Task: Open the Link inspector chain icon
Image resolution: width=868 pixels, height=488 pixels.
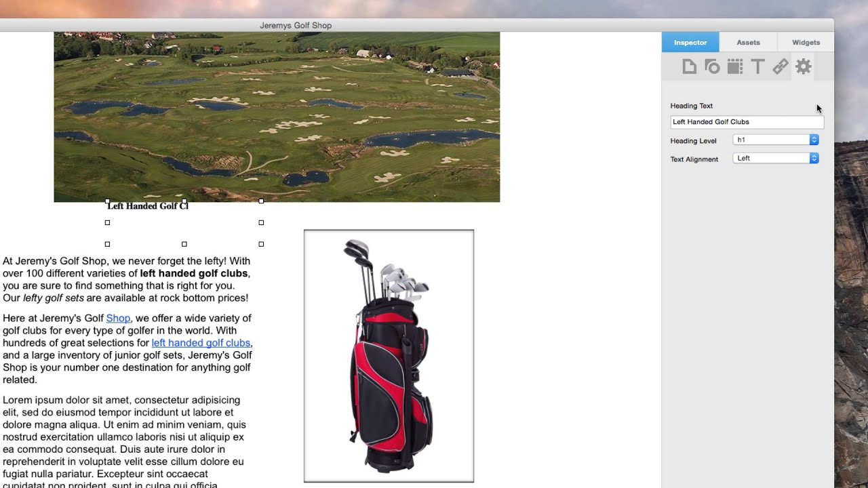Action: coord(781,66)
